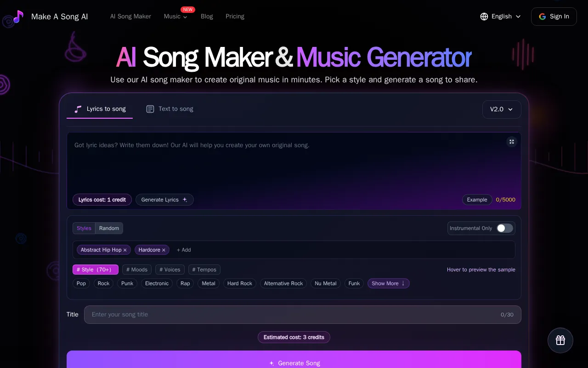Viewport: 588px width, 368px height.
Task: Pick the Rap style chip
Action: [x=185, y=283]
